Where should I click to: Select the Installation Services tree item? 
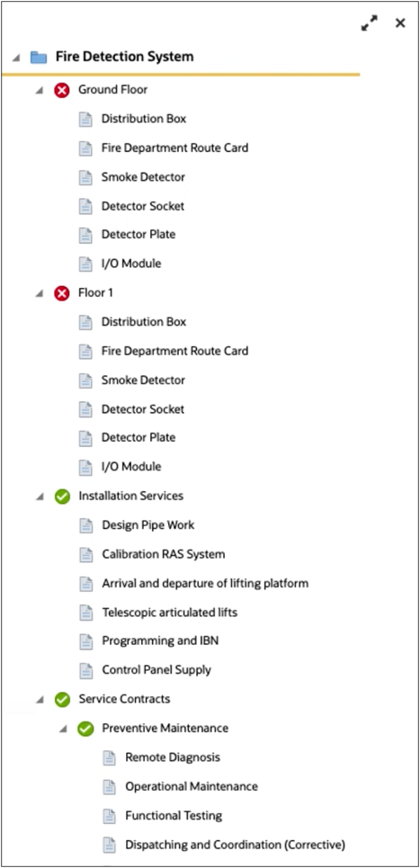(x=130, y=496)
